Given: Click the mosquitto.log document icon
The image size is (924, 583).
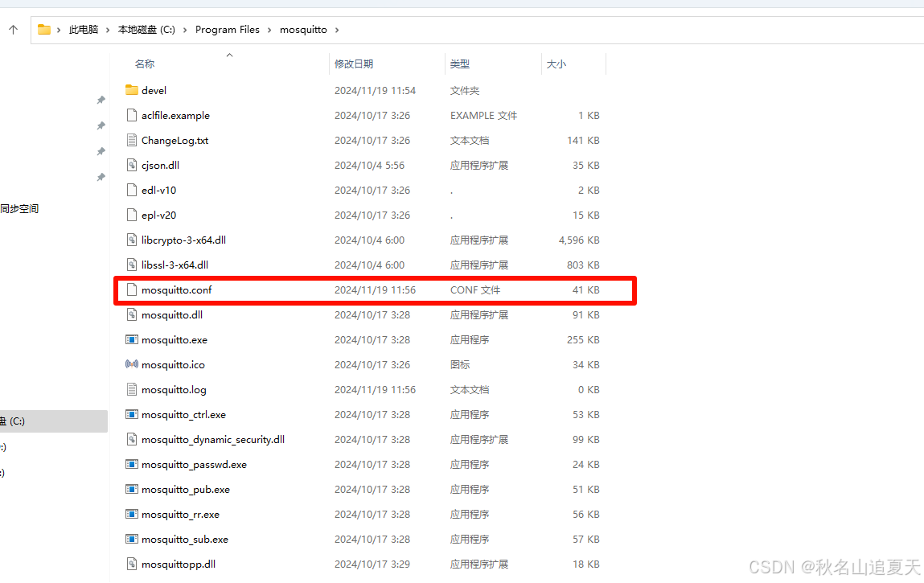Looking at the screenshot, I should point(132,390).
